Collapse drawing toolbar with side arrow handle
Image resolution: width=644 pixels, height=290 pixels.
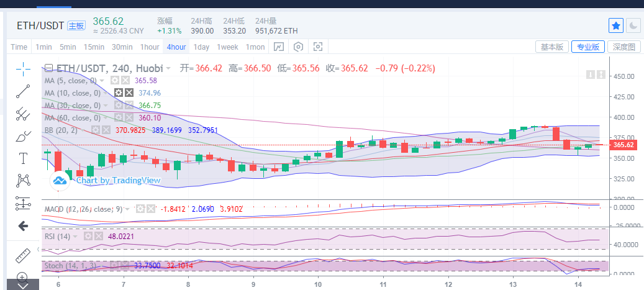[39, 249]
